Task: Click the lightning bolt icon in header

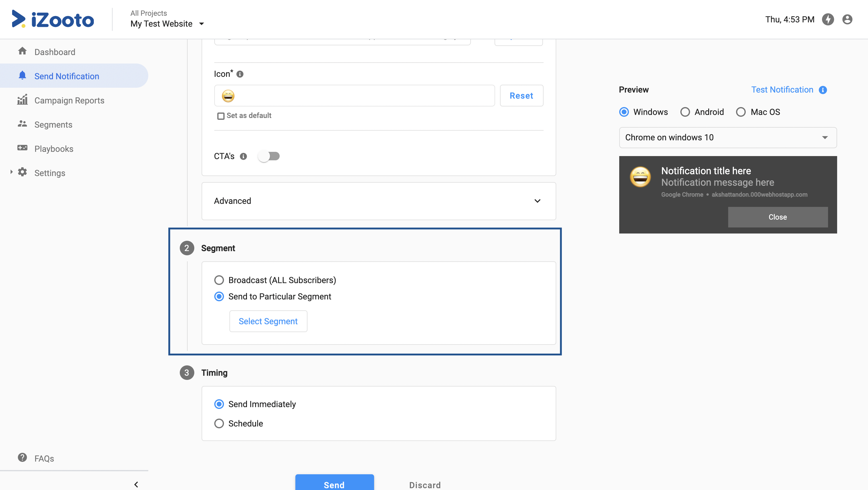Action: click(827, 20)
